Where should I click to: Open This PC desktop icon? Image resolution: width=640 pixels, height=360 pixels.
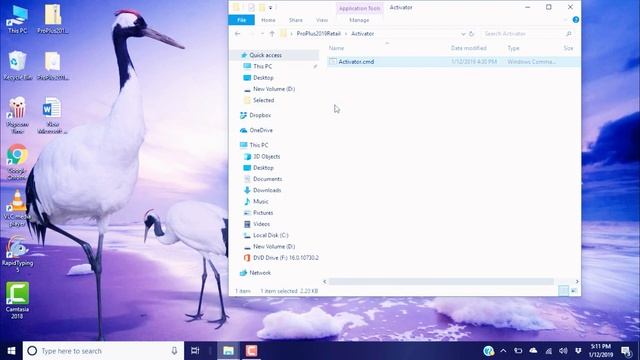click(18, 19)
